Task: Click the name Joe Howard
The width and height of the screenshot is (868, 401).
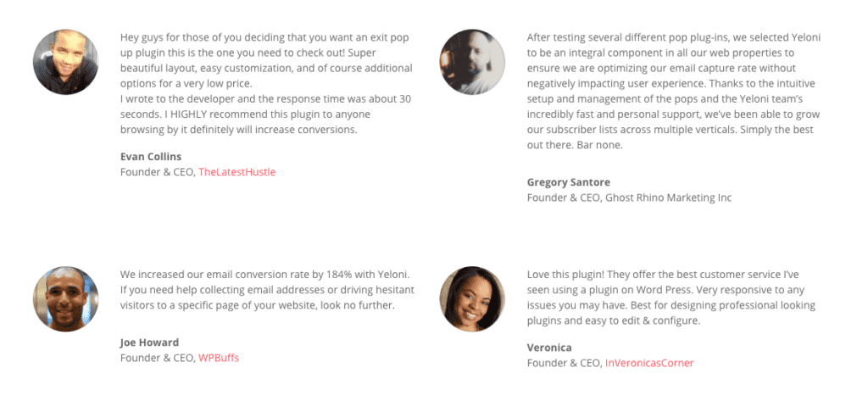Action: click(x=149, y=343)
